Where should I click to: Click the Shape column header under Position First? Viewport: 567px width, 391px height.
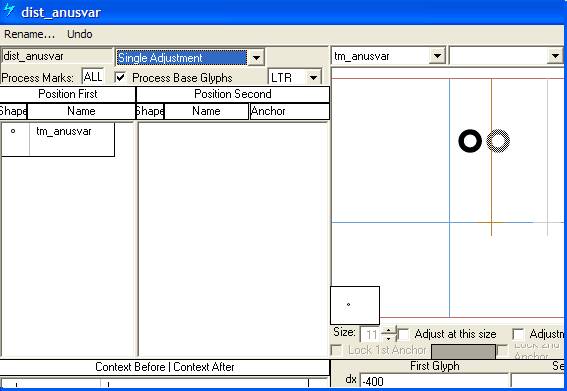pyautogui.click(x=13, y=111)
